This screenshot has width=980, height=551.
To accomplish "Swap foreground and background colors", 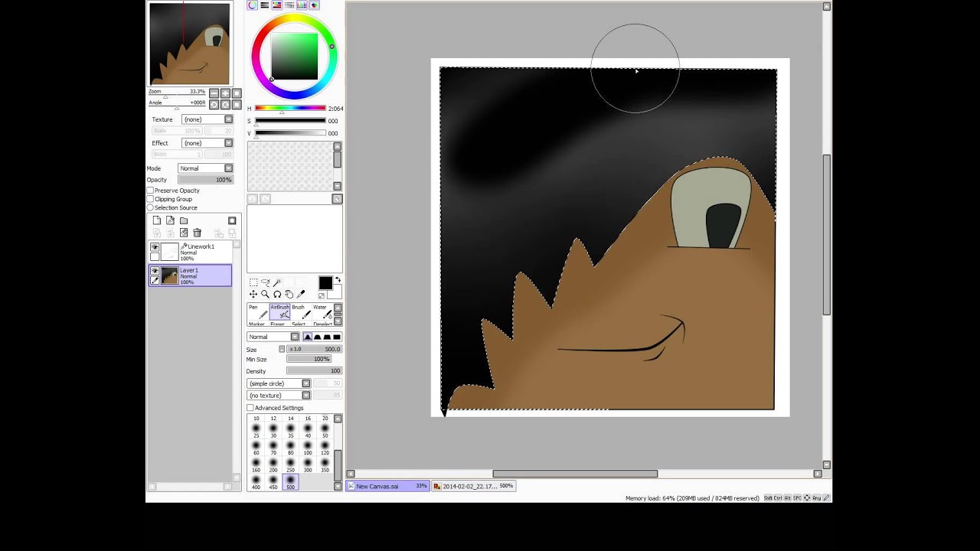I will [338, 281].
